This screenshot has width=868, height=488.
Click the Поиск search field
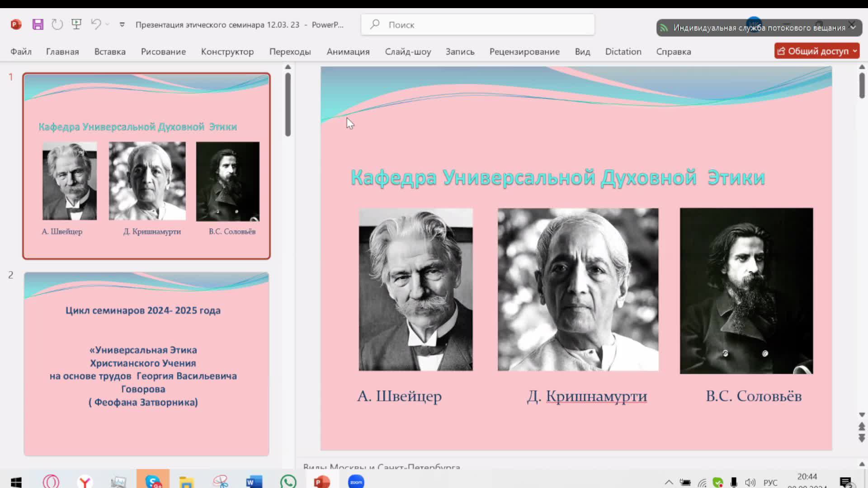[x=477, y=25]
